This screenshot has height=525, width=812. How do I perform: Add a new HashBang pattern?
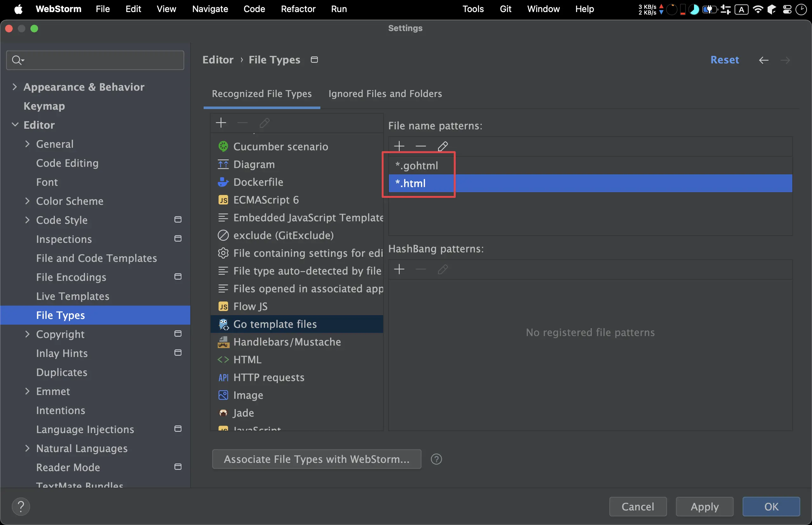[x=399, y=269]
